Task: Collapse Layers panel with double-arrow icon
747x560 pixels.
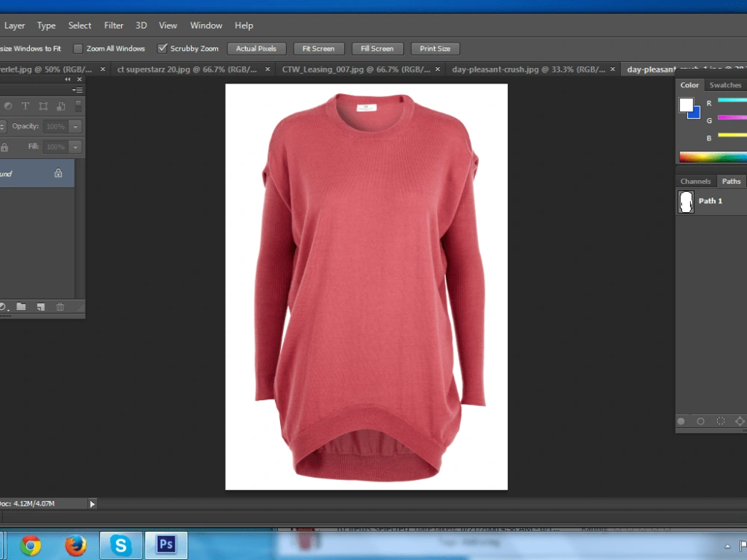Action: tap(68, 80)
